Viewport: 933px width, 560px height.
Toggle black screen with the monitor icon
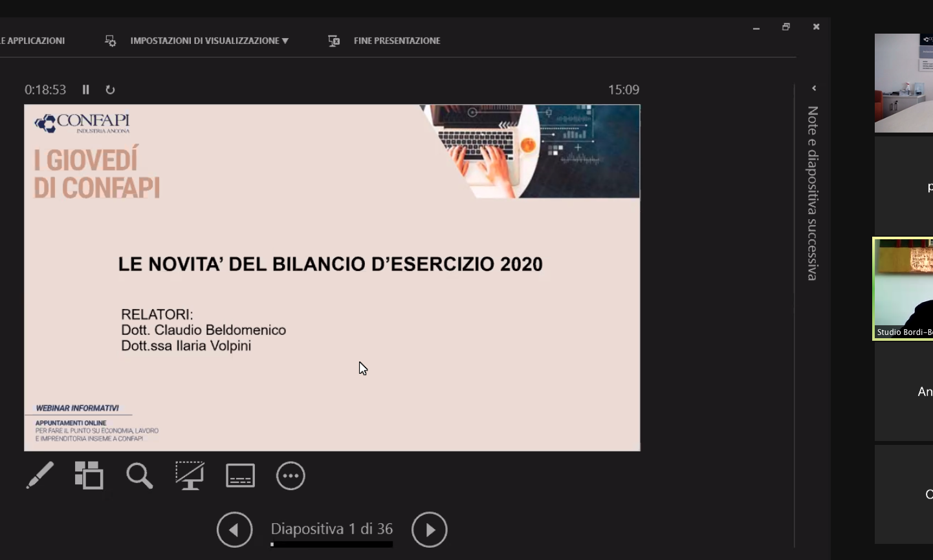click(190, 476)
